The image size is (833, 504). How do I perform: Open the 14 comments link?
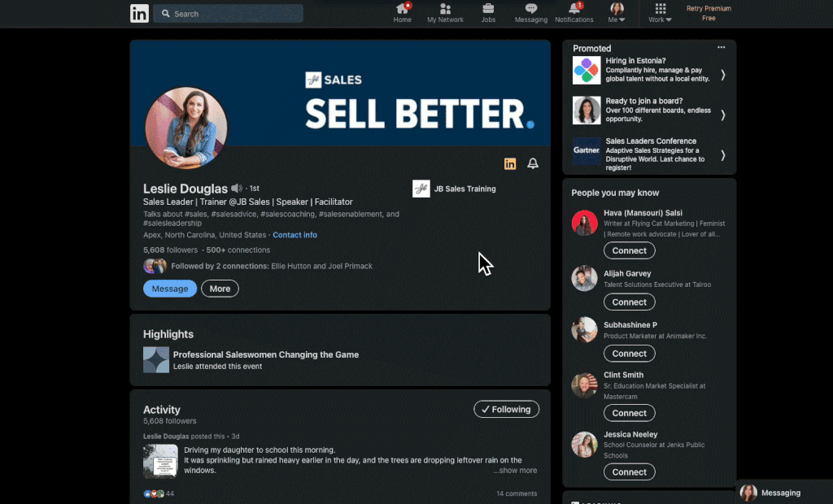pyautogui.click(x=517, y=493)
